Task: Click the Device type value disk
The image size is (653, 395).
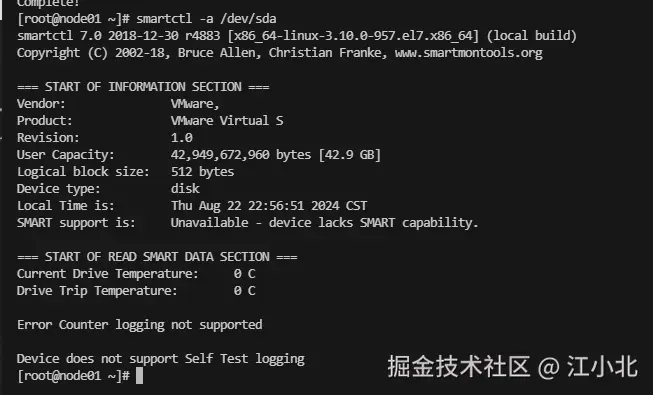Action: coord(185,188)
